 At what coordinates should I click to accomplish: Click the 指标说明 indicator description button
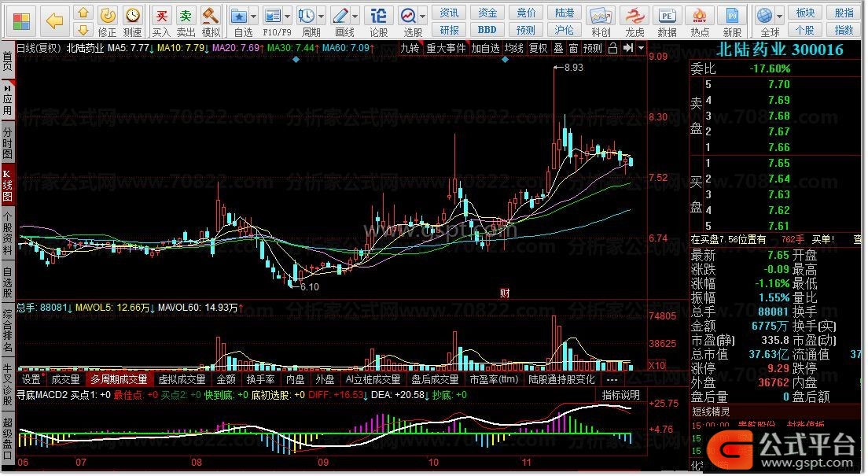click(x=620, y=395)
